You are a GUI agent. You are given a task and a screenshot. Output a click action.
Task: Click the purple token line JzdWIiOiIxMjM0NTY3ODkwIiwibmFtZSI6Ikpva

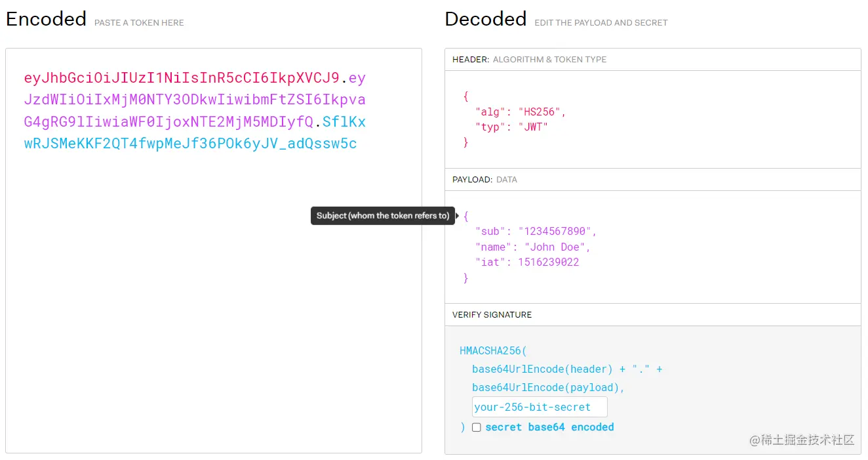coord(195,100)
